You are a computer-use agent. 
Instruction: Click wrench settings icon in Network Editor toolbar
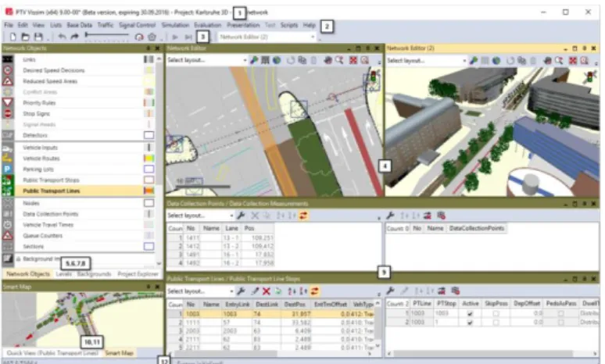(x=254, y=61)
